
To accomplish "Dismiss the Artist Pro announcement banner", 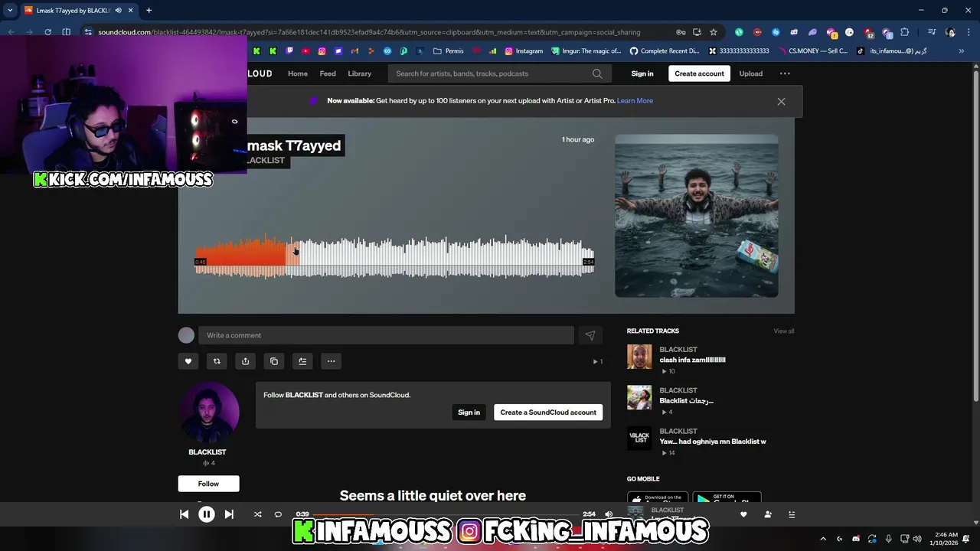I will click(x=781, y=101).
